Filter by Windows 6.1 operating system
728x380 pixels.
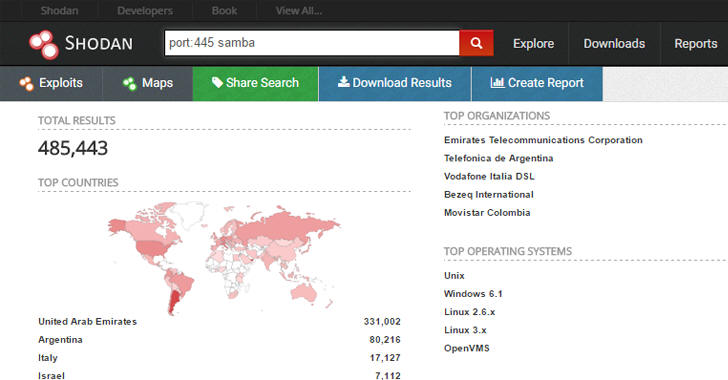(473, 294)
